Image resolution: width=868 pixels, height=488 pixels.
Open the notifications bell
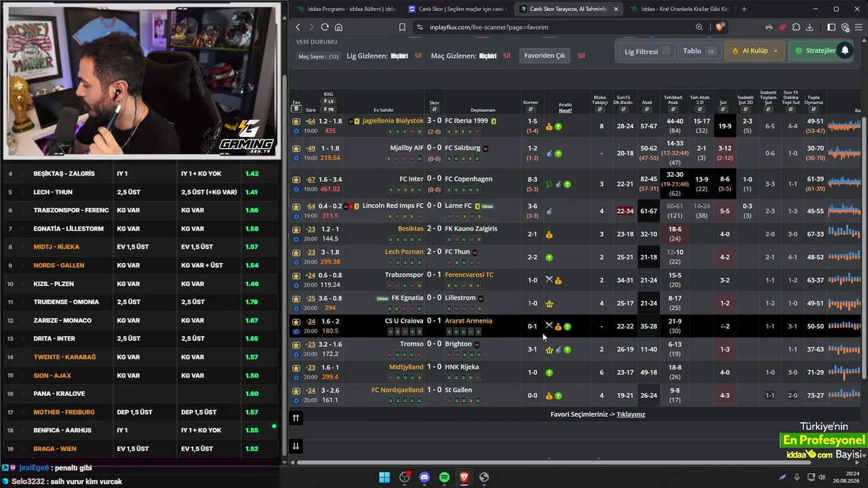[845, 51]
